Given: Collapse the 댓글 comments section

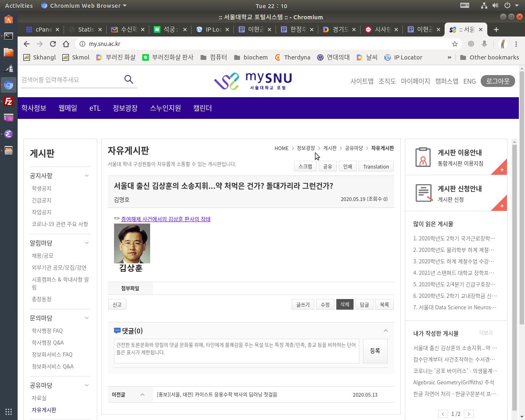Looking at the screenshot, I should click(386, 331).
